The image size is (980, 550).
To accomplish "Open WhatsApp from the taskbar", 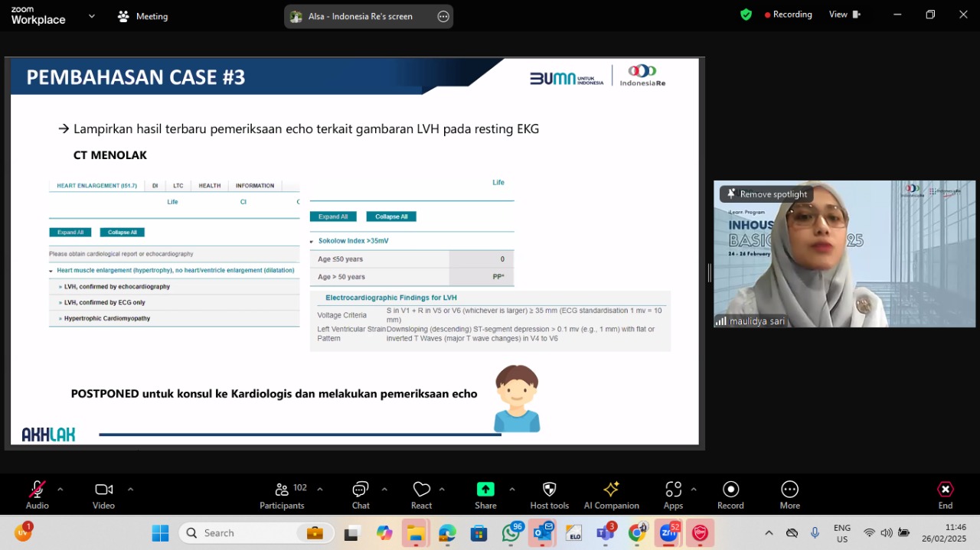I will coord(511,533).
